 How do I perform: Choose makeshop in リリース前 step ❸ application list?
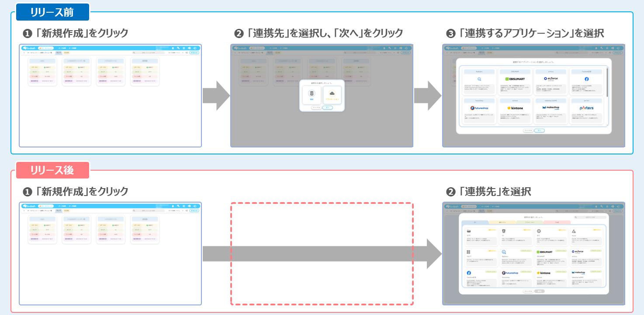551,110
